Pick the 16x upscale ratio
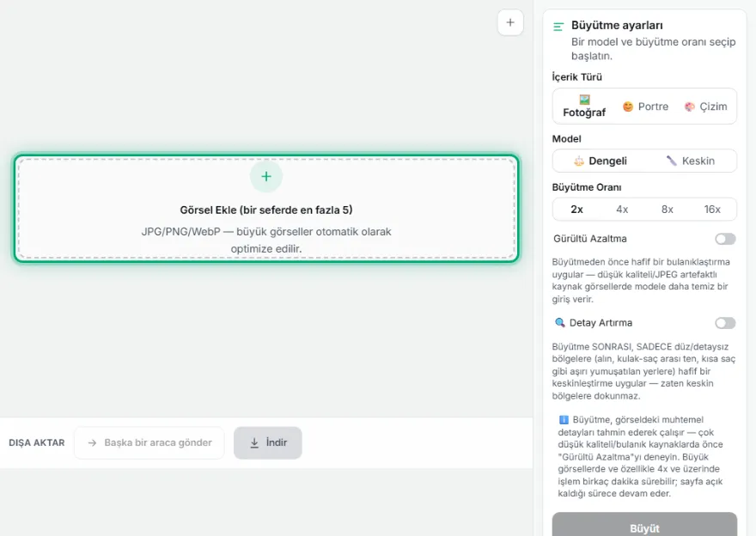This screenshot has width=756, height=536. click(712, 210)
